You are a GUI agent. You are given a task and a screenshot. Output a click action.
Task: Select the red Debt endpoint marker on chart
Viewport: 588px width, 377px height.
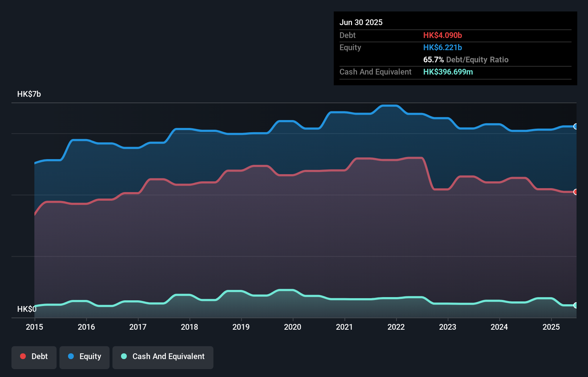coord(576,192)
